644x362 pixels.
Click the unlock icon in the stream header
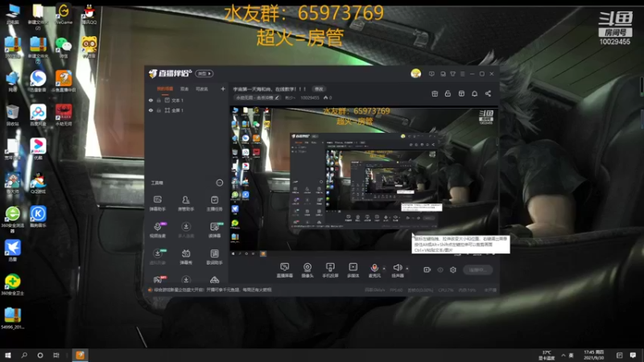448,93
